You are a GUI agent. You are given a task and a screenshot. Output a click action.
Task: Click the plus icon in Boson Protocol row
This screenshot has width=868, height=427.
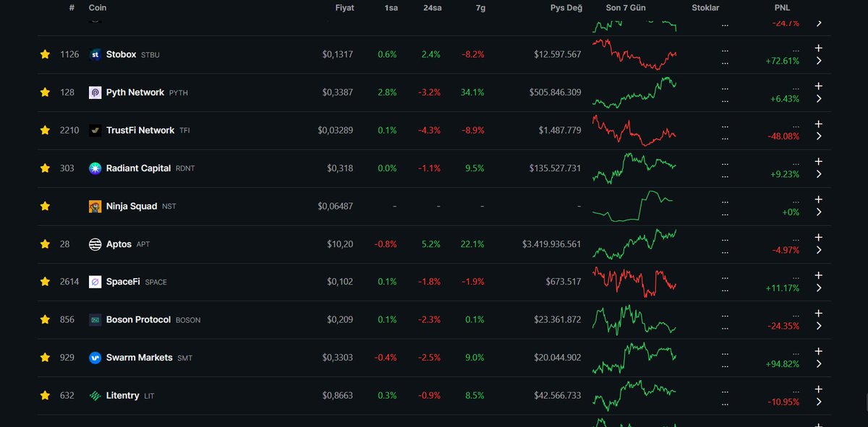coord(819,314)
